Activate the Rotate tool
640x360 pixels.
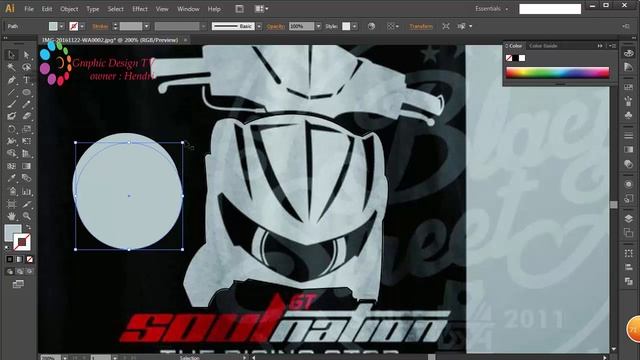click(11, 129)
